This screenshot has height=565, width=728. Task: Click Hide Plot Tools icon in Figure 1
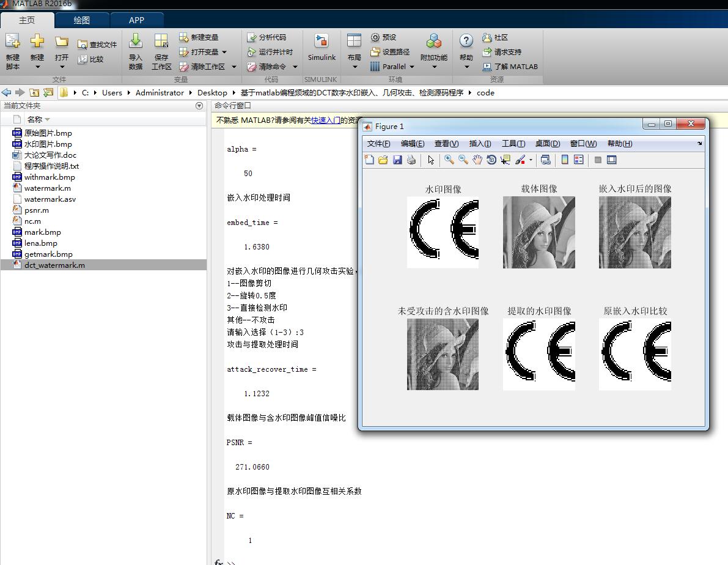598,160
